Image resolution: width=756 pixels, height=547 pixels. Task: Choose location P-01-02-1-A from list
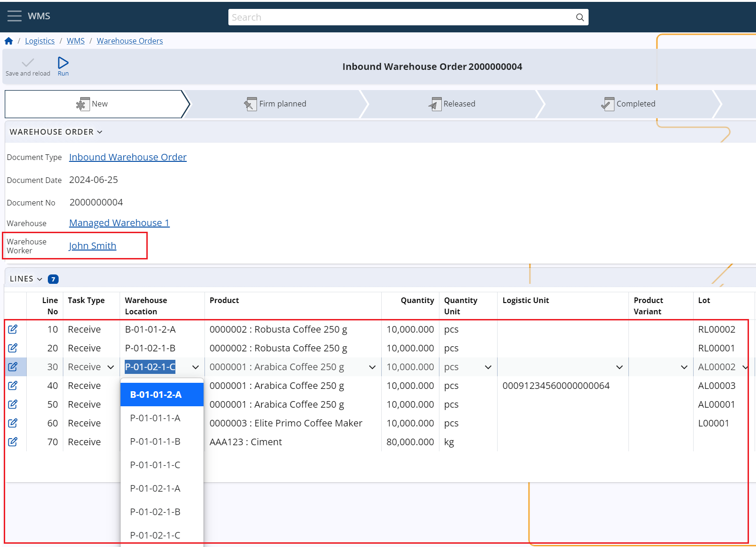point(162,488)
